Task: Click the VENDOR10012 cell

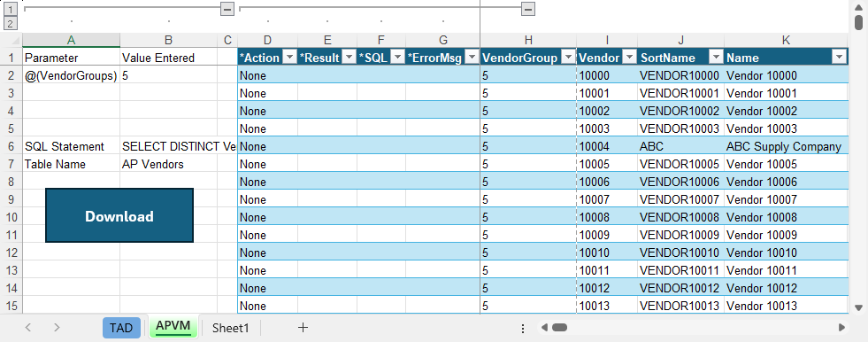Action: point(680,288)
